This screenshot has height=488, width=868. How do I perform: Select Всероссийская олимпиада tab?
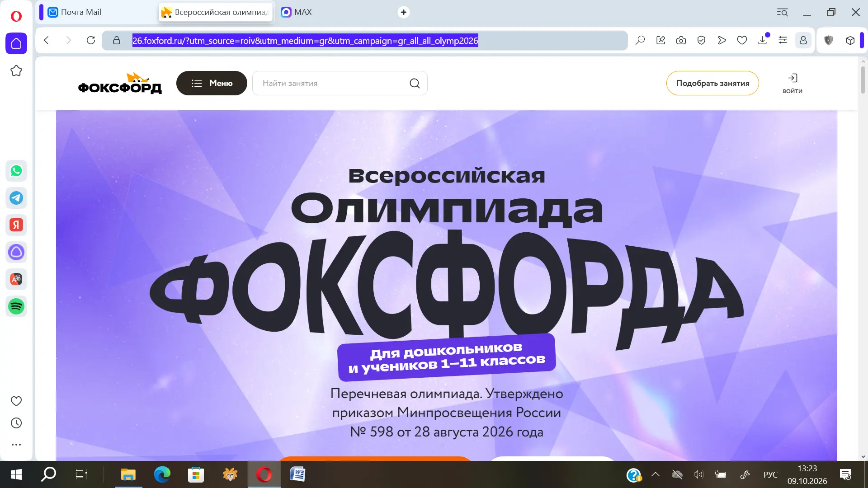pos(216,12)
